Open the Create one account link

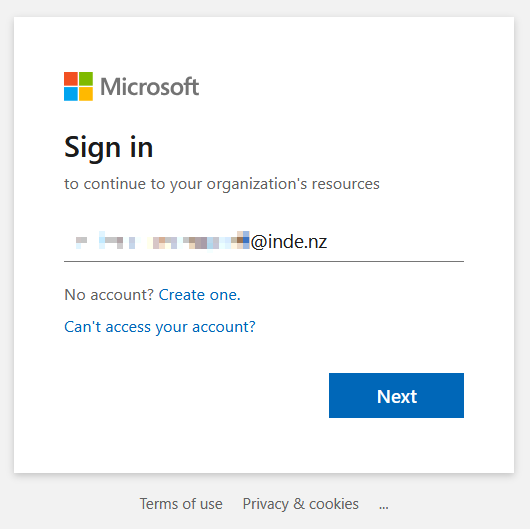pyautogui.click(x=199, y=295)
